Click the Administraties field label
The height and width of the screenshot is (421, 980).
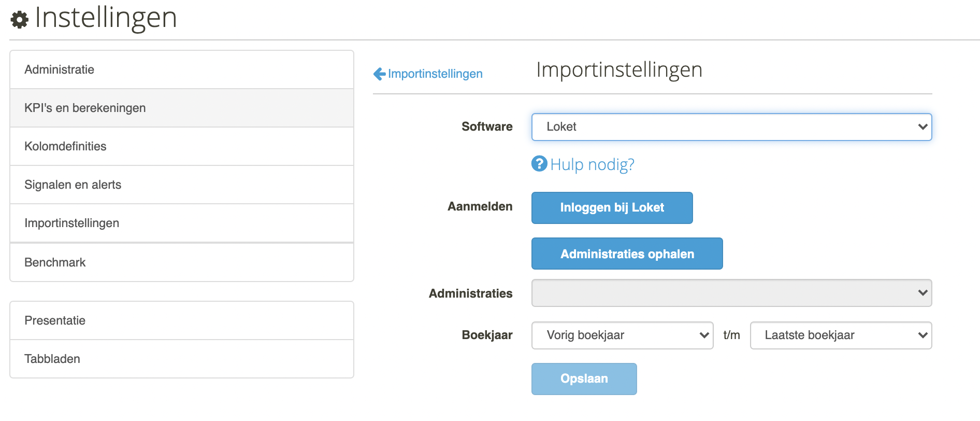(x=470, y=293)
